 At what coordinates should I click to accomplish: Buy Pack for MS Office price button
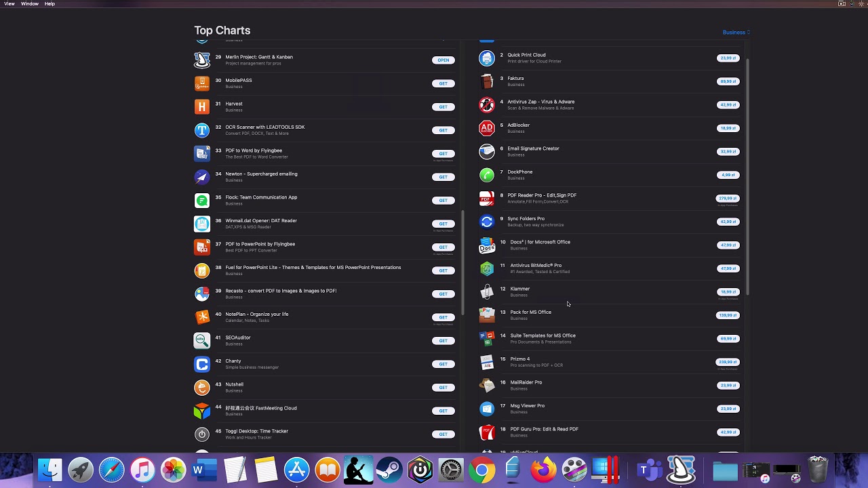coord(728,315)
